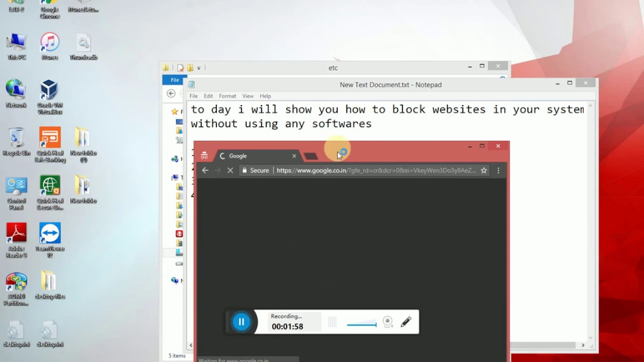Click the webcam icon on recorder bar
This screenshot has height=362, width=644.
click(x=387, y=322)
